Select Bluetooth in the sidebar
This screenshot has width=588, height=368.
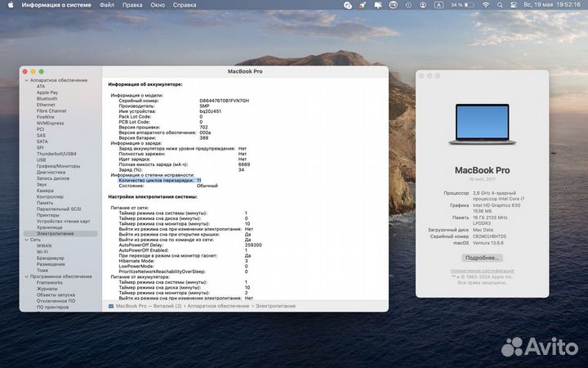47,98
